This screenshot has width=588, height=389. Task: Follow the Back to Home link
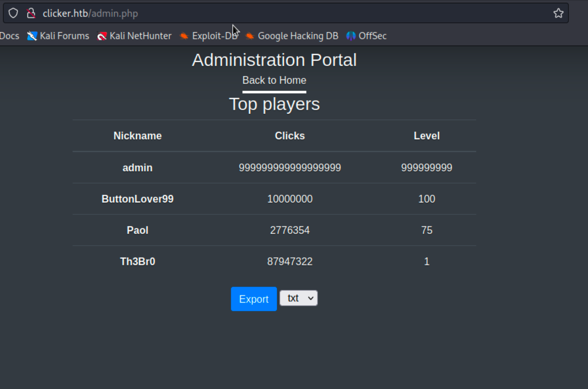pyautogui.click(x=274, y=80)
